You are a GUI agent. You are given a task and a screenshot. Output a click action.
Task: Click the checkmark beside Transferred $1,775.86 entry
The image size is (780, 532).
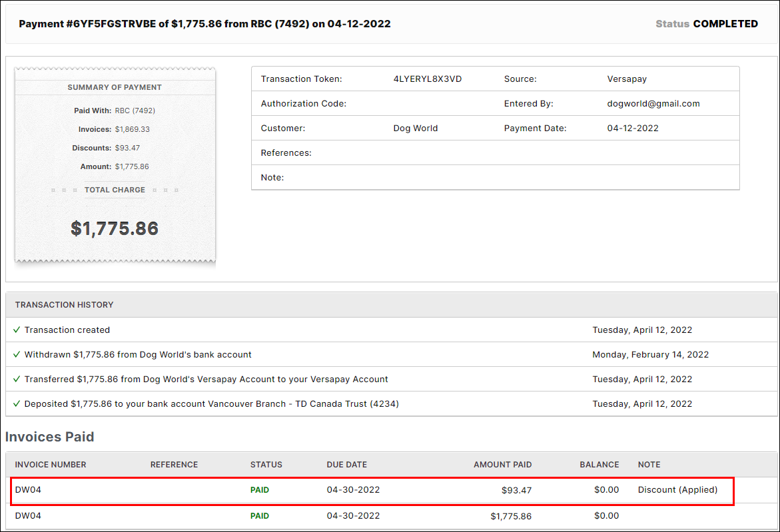[x=17, y=379]
